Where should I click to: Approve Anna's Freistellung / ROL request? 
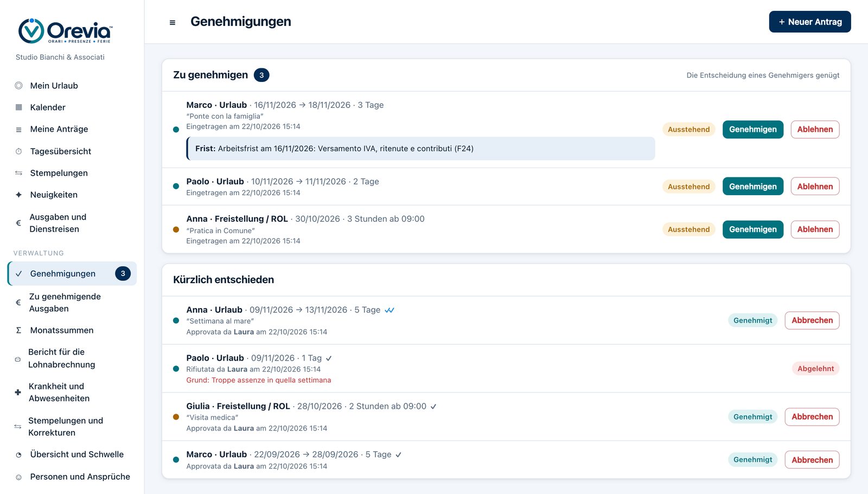click(x=753, y=229)
